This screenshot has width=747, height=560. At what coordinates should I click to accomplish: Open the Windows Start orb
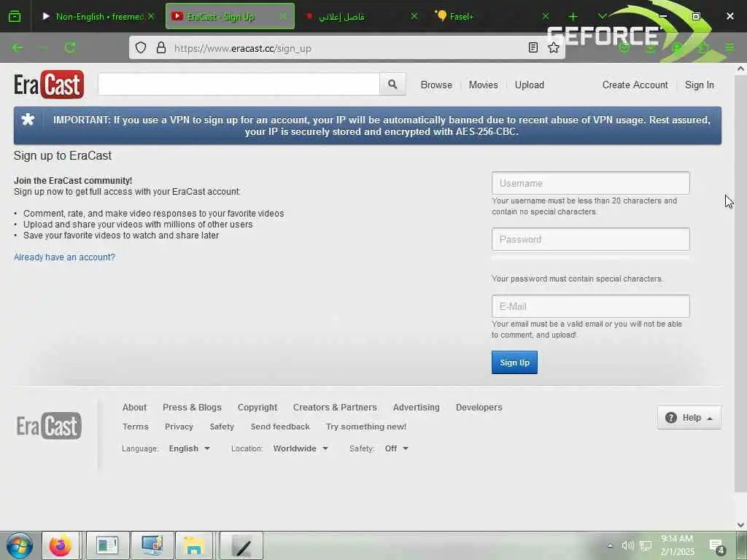pos(20,545)
